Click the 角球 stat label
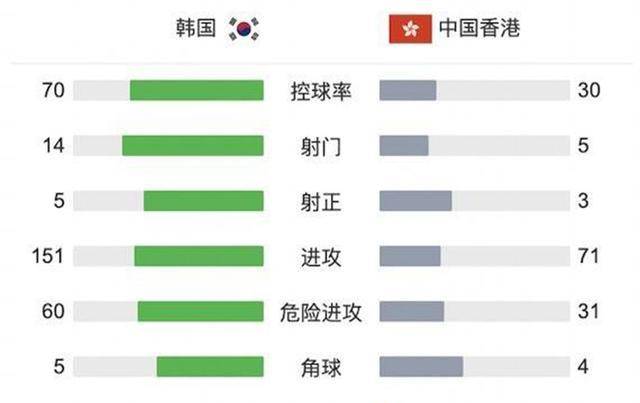 321,367
